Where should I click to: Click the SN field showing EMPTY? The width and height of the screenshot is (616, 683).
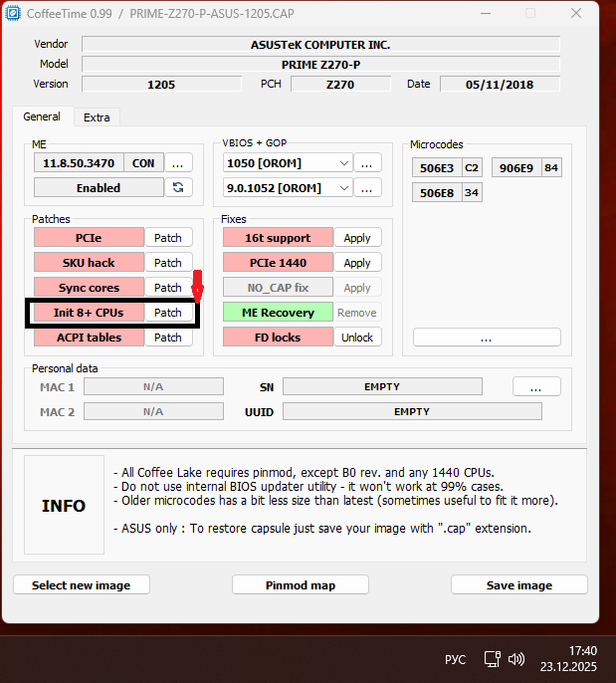[382, 386]
